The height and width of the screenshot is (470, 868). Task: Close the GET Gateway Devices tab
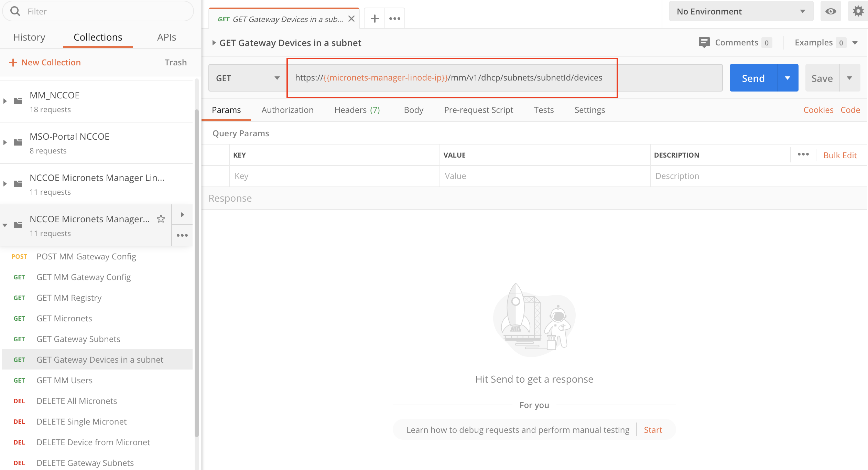(x=351, y=19)
